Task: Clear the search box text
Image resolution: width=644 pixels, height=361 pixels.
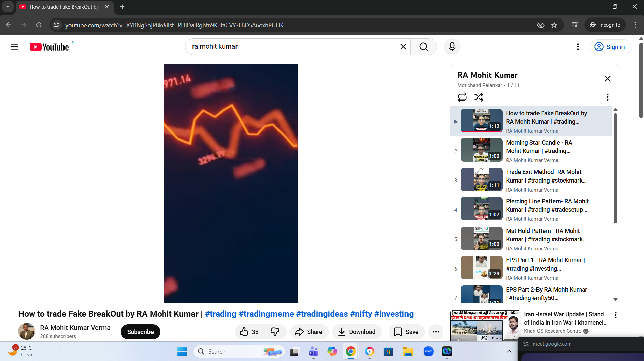Action: [x=403, y=47]
